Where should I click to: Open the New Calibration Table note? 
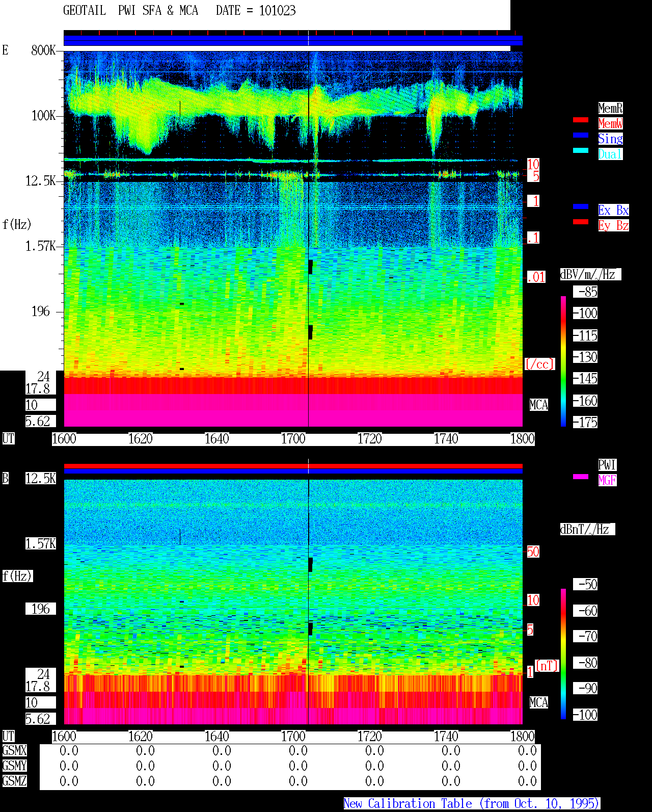472,803
